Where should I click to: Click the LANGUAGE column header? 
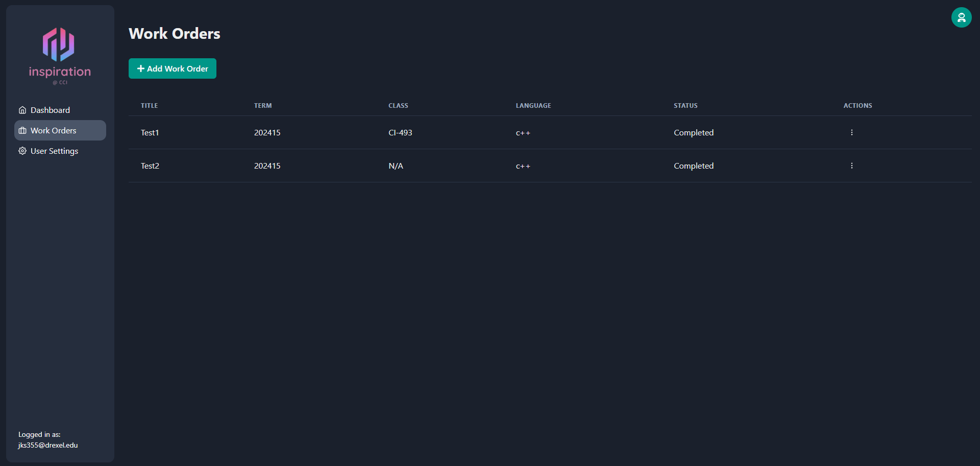(x=533, y=105)
